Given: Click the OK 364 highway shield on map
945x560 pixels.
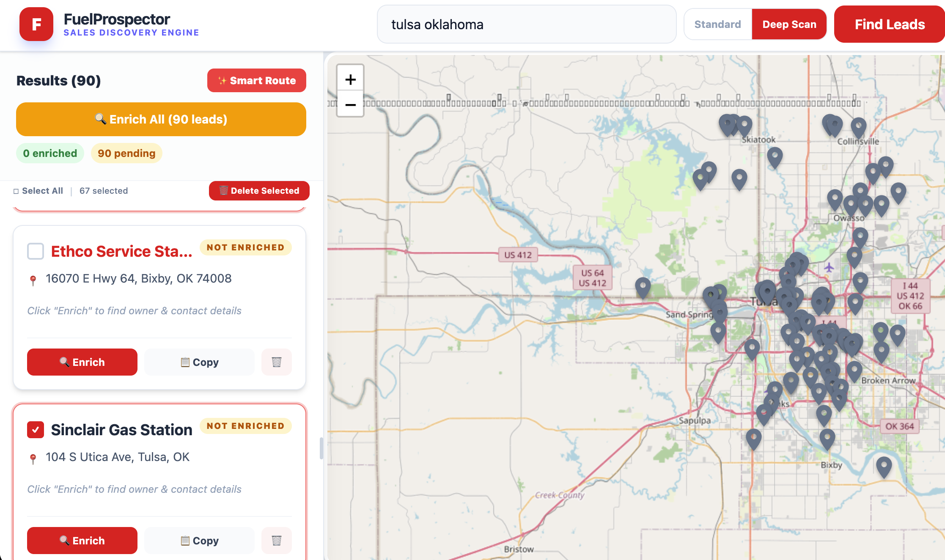Looking at the screenshot, I should (x=899, y=426).
